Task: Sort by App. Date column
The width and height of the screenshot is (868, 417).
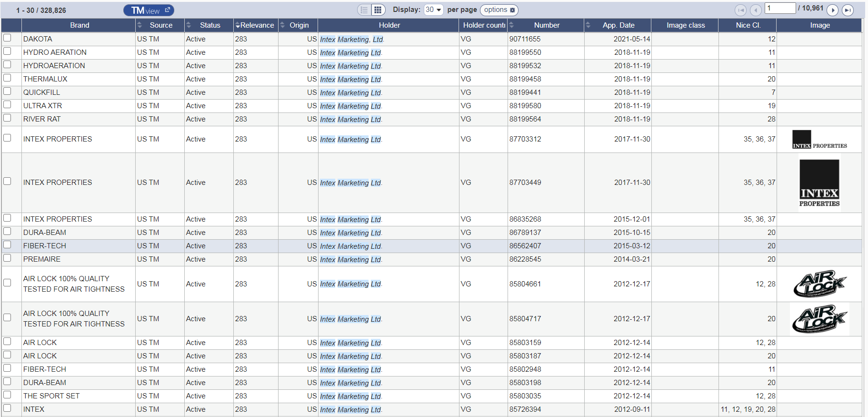Action: pos(618,25)
